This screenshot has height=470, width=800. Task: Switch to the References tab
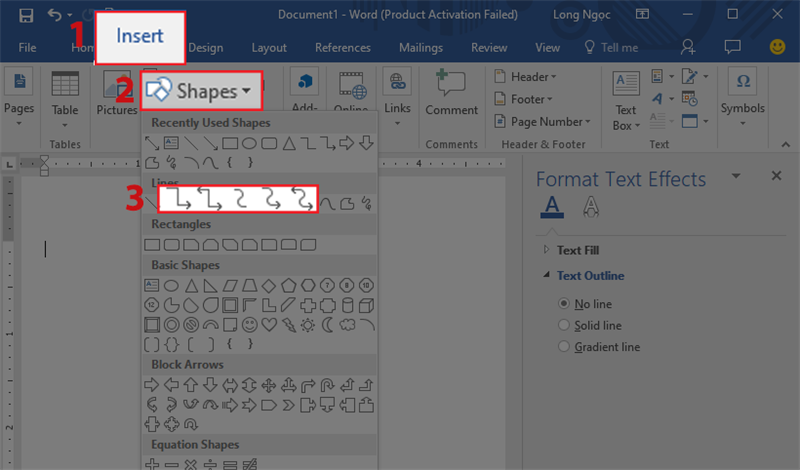(342, 47)
